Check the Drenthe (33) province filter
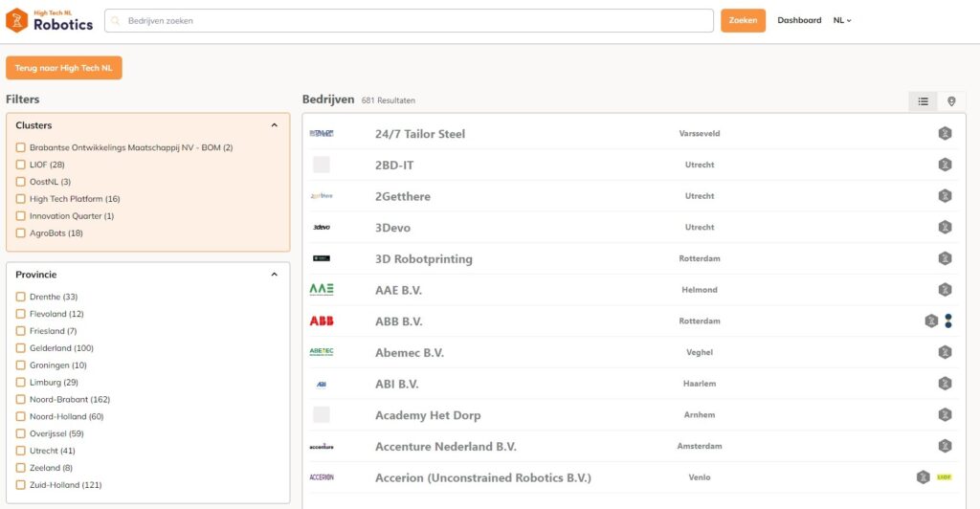The height and width of the screenshot is (509, 980). coord(21,297)
